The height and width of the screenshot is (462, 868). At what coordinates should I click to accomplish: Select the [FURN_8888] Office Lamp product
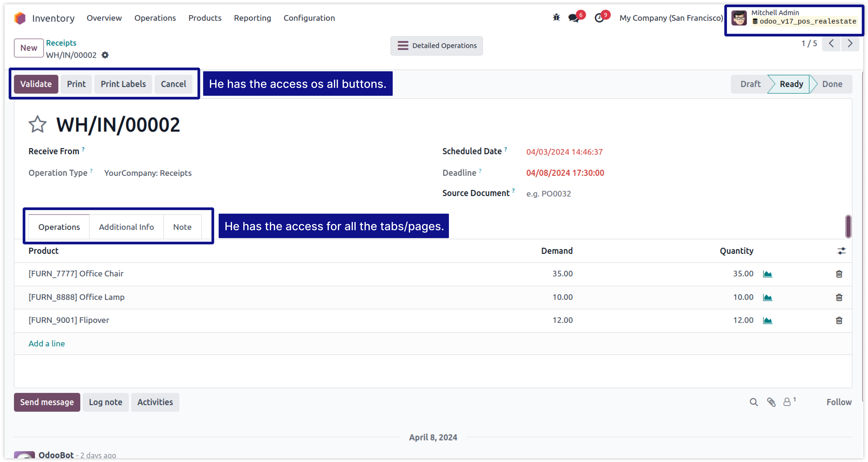(77, 297)
